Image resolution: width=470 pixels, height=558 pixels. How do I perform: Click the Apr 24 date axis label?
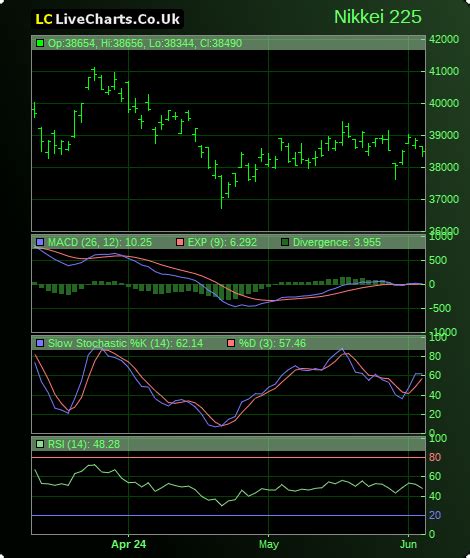point(128,544)
